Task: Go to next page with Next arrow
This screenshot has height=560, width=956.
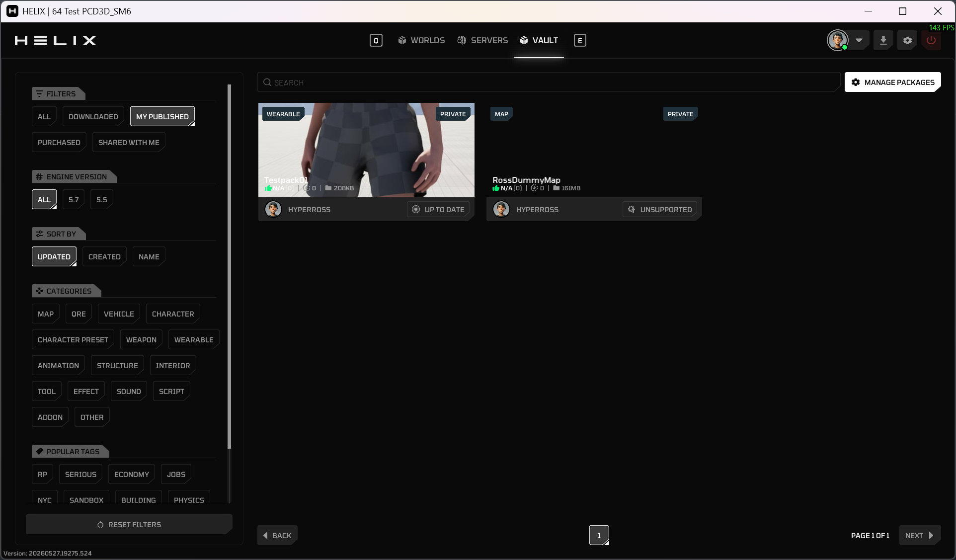Action: click(x=920, y=535)
